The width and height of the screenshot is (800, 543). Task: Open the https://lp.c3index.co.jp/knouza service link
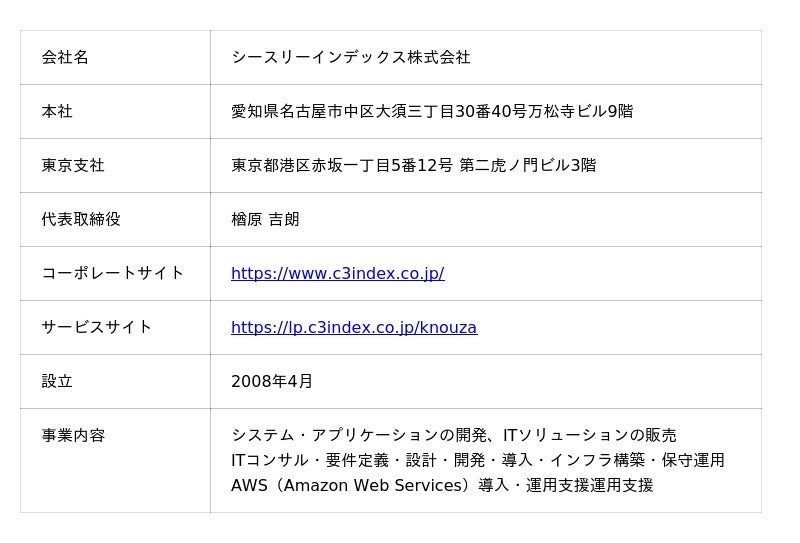click(x=353, y=327)
